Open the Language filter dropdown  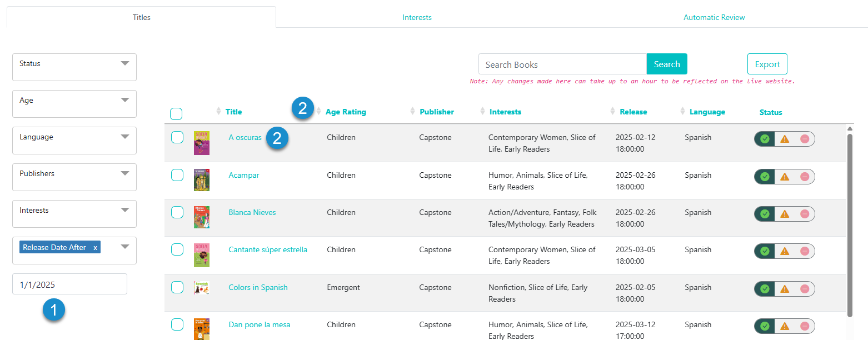74,141
